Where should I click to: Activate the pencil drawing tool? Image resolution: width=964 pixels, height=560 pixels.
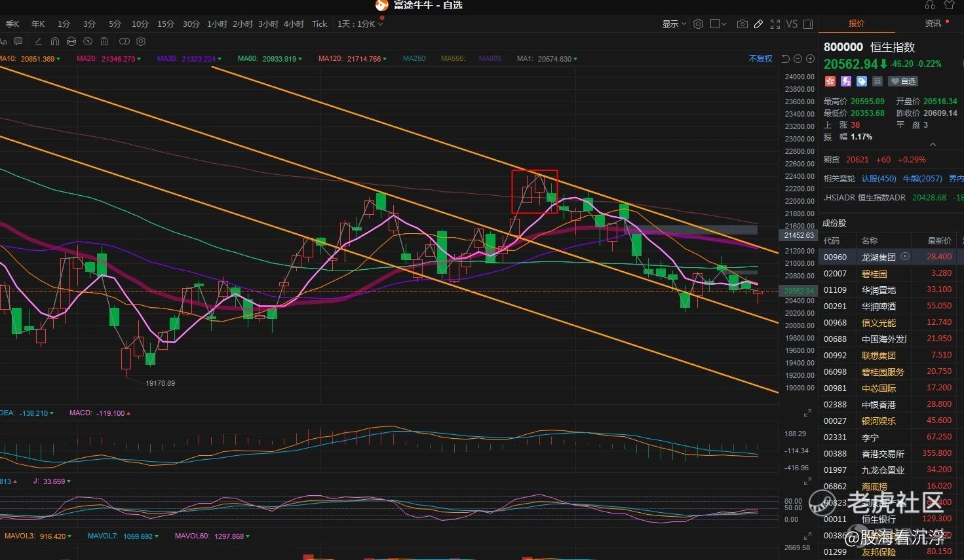point(758,24)
